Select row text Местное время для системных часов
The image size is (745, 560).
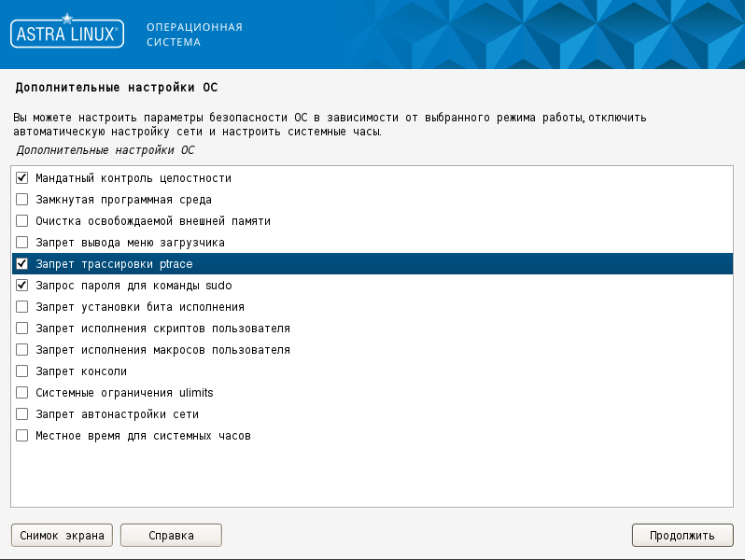click(143, 436)
